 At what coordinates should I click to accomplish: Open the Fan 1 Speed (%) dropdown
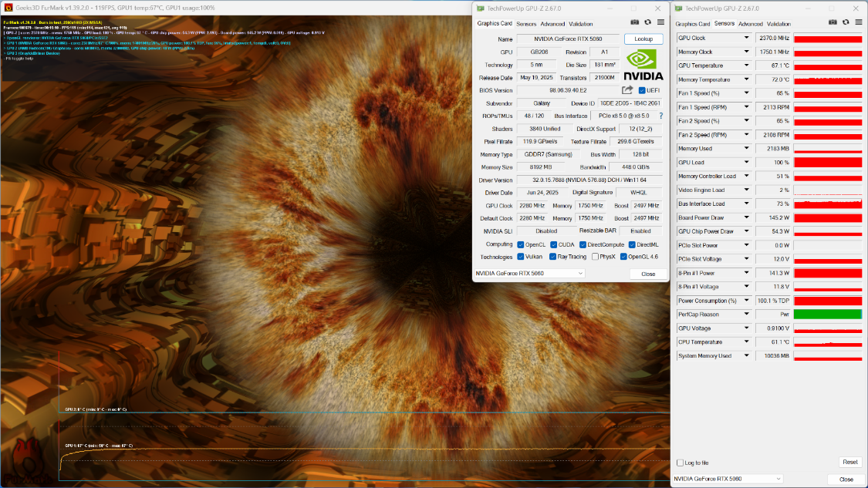coord(746,93)
